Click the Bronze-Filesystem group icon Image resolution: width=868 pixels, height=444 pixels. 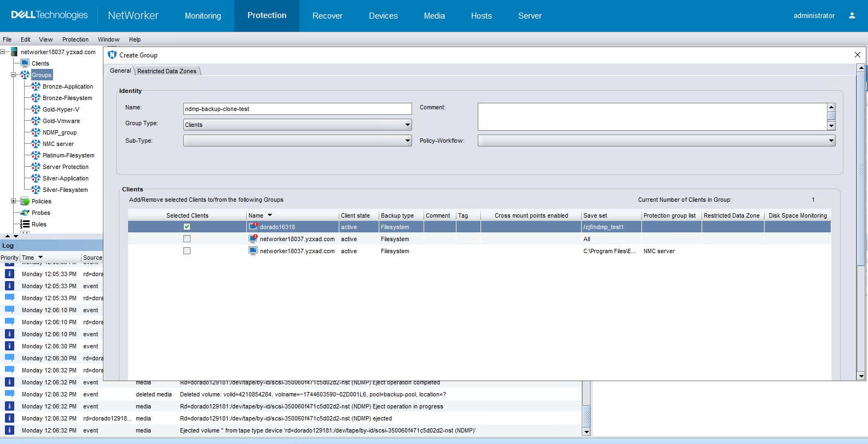pos(36,98)
